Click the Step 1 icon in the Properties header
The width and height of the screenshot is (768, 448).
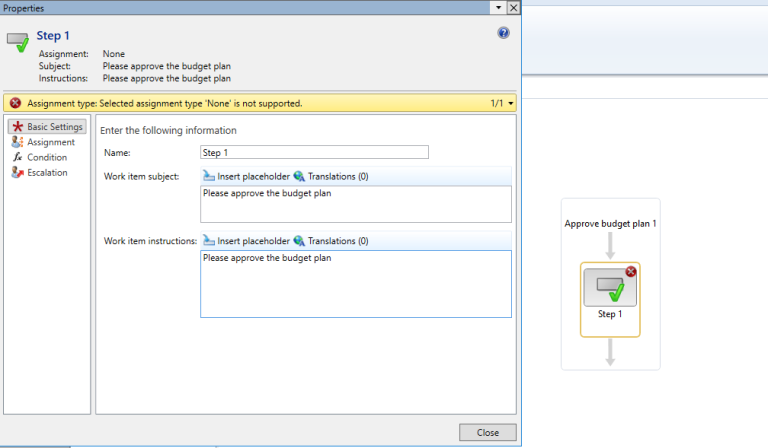click(x=17, y=42)
